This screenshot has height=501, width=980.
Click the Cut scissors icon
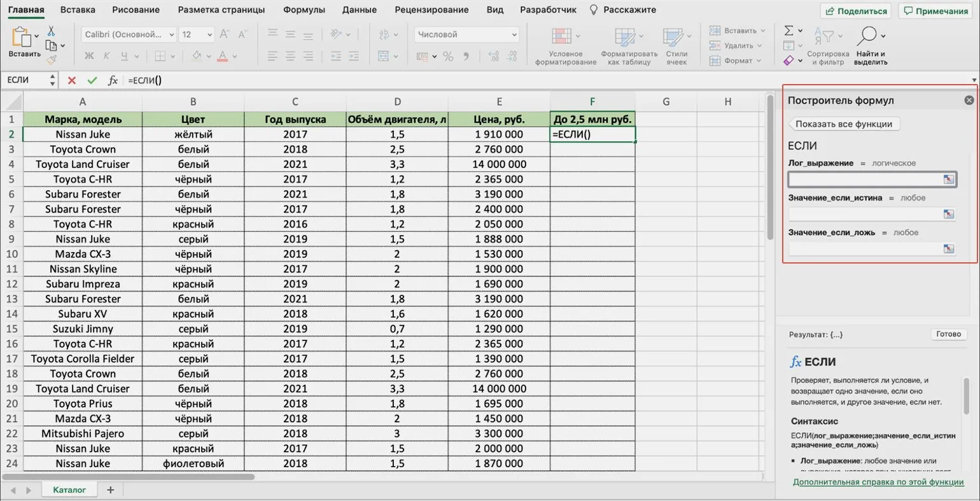(51, 31)
